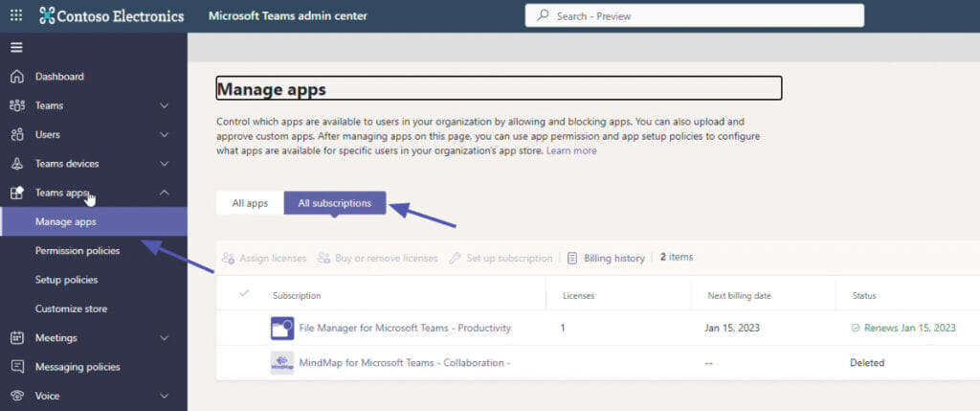This screenshot has height=411, width=980.
Task: Click Buy or remove licenses button
Action: pyautogui.click(x=377, y=258)
